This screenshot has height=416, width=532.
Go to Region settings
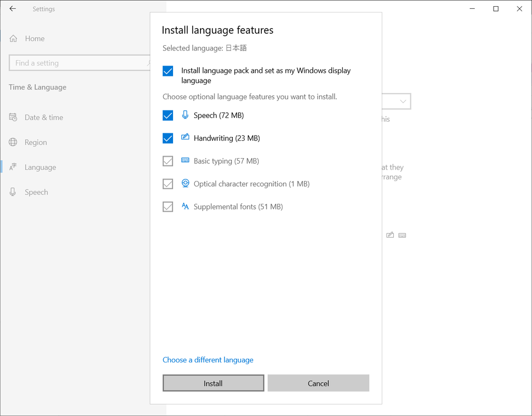[36, 142]
